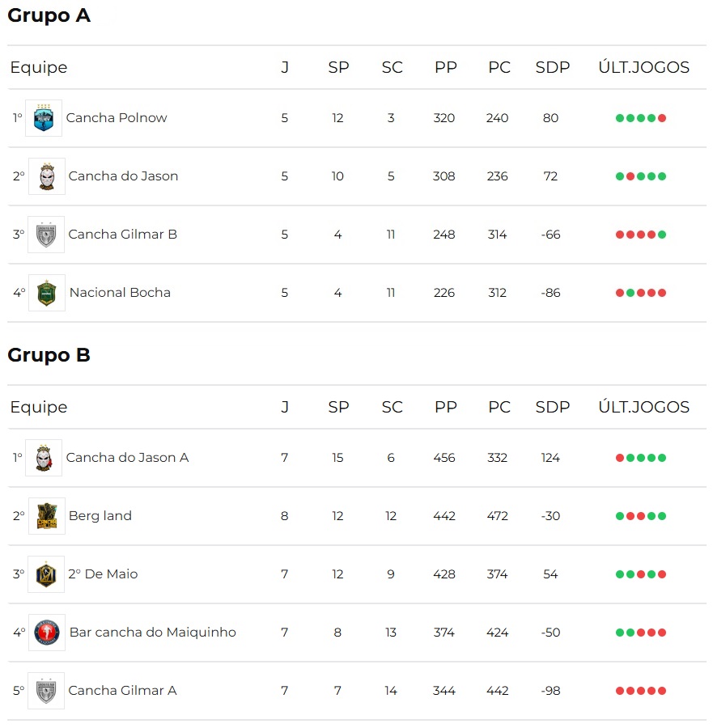Click Cancha do Jason A first red result dot

pos(620,459)
